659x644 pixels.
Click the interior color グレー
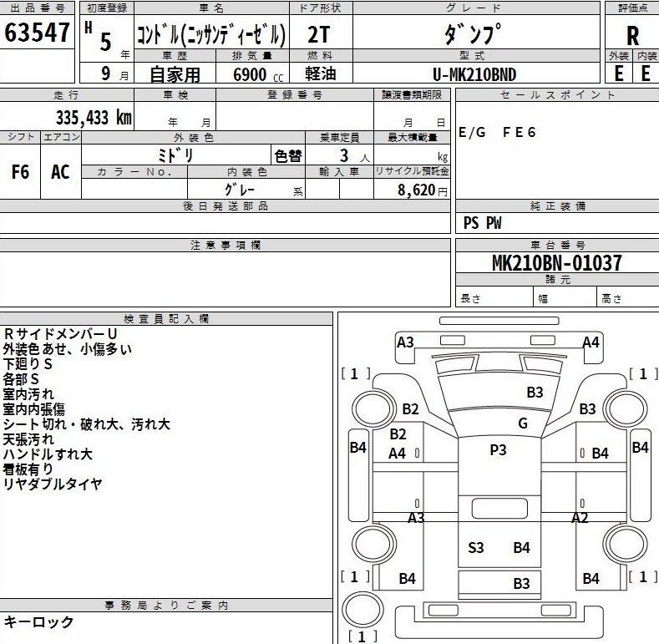[x=240, y=190]
